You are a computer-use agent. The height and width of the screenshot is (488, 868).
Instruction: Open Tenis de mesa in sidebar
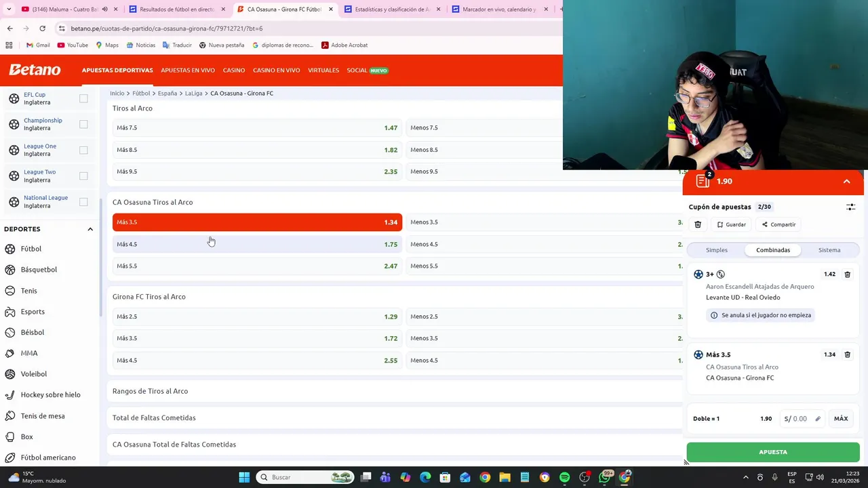[x=43, y=415]
